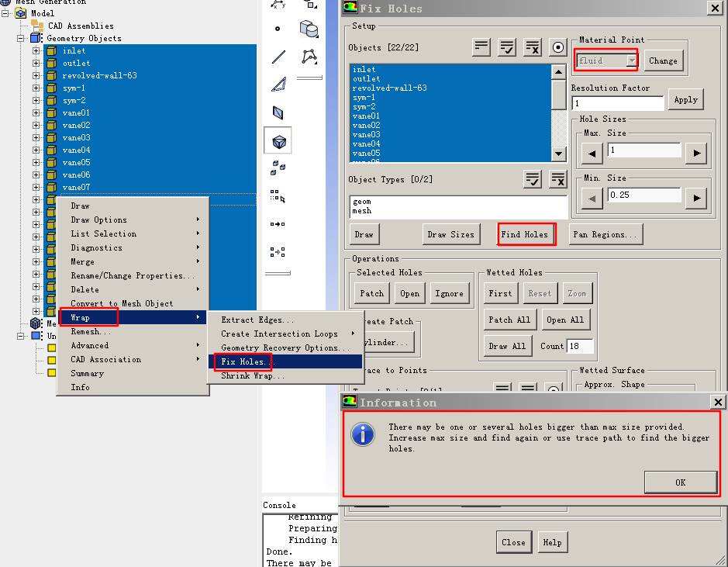
Task: Expand the outlet tree node
Action: tap(36, 63)
